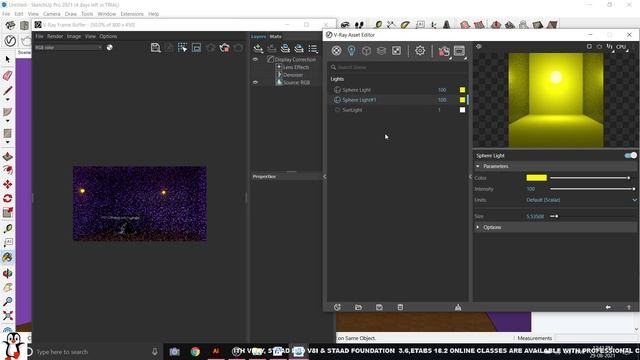Pick the SketchUp Orbit tool
The width and height of the screenshot is (640, 360).
(7, 273)
